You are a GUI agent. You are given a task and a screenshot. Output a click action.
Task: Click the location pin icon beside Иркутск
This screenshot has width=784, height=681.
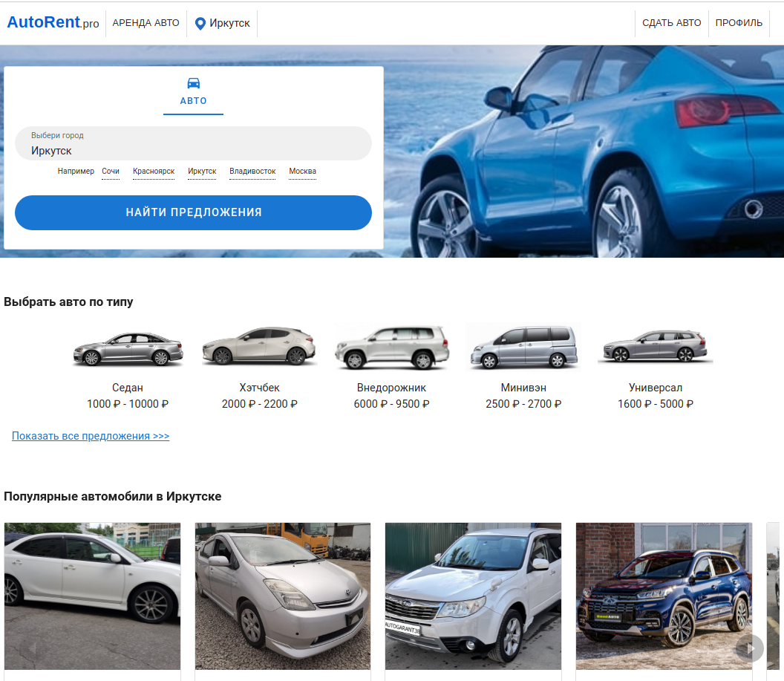(x=200, y=24)
